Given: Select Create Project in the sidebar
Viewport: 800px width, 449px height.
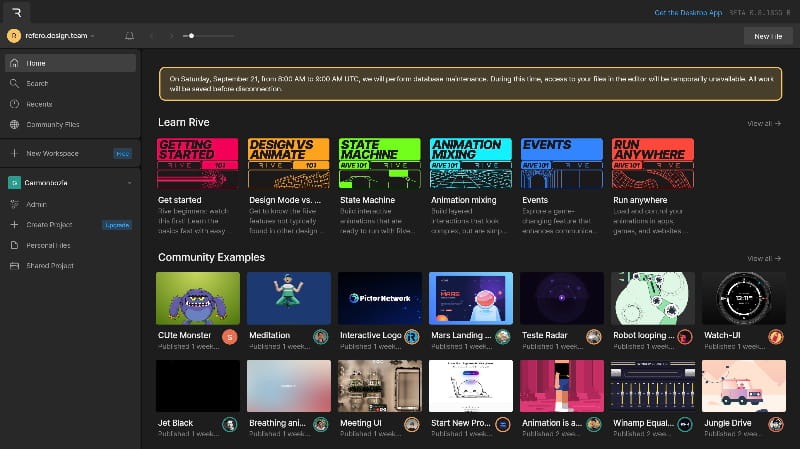Looking at the screenshot, I should tap(50, 225).
